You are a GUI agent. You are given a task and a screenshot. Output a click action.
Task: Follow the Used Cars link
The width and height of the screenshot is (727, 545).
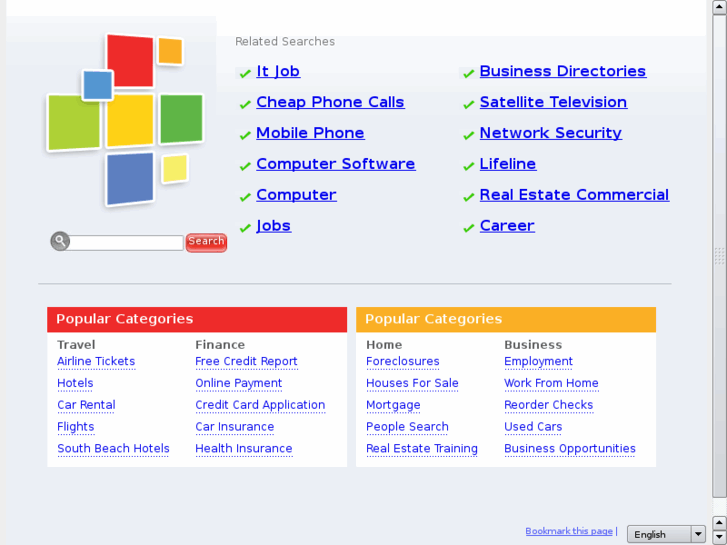pos(533,427)
